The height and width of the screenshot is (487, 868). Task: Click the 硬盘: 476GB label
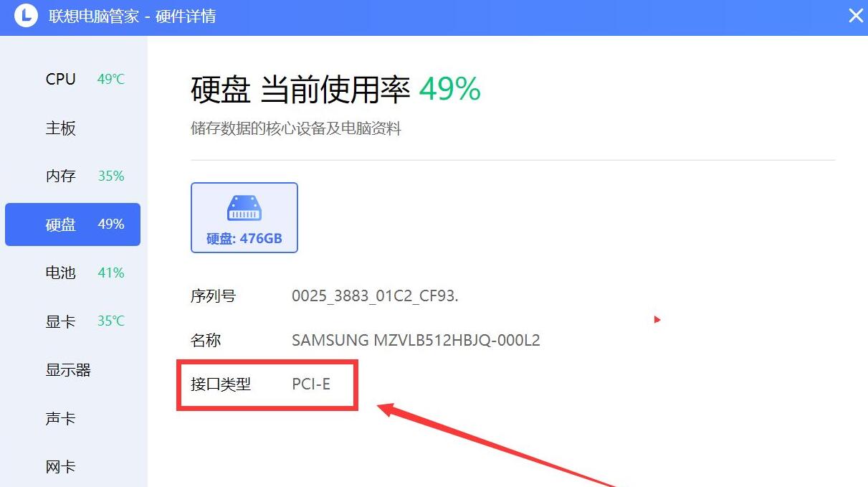coord(244,239)
